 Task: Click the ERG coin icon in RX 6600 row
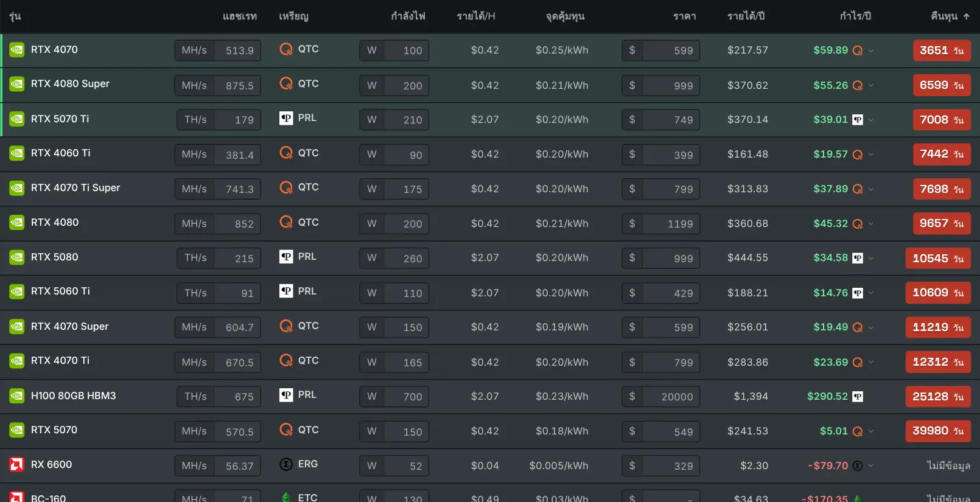(x=286, y=464)
